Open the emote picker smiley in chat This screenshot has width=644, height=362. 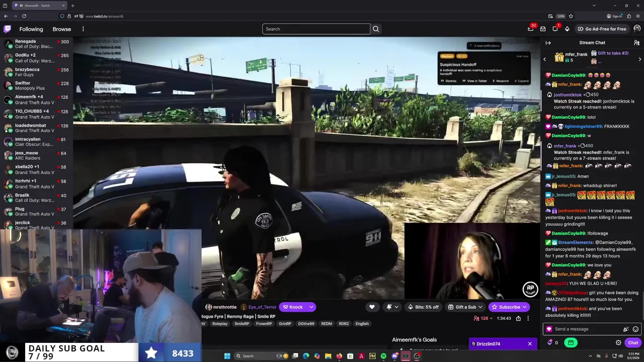[x=635, y=329]
